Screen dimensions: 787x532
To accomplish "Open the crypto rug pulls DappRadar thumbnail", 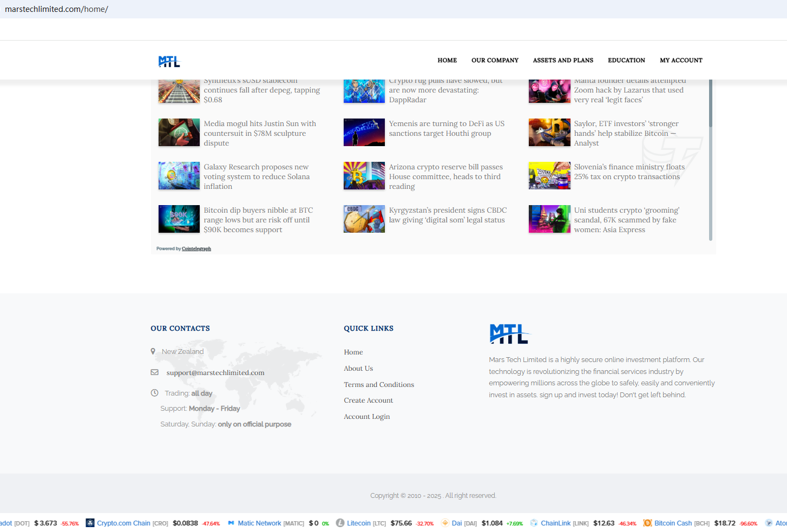I will [x=364, y=91].
